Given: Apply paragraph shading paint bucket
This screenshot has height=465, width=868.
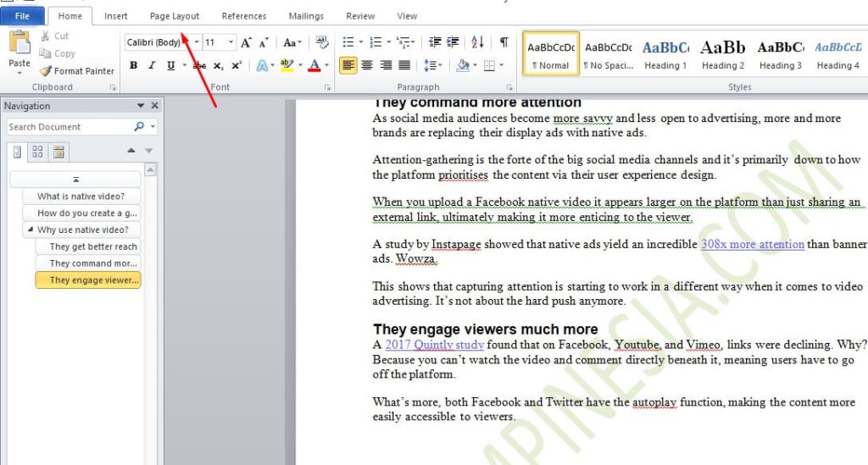Looking at the screenshot, I should point(463,66).
